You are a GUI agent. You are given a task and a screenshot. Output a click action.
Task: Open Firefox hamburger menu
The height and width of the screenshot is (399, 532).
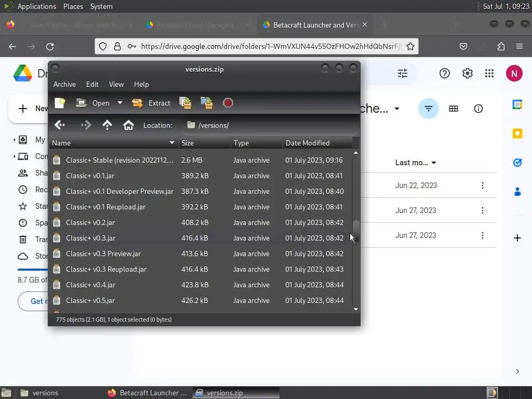point(520,46)
